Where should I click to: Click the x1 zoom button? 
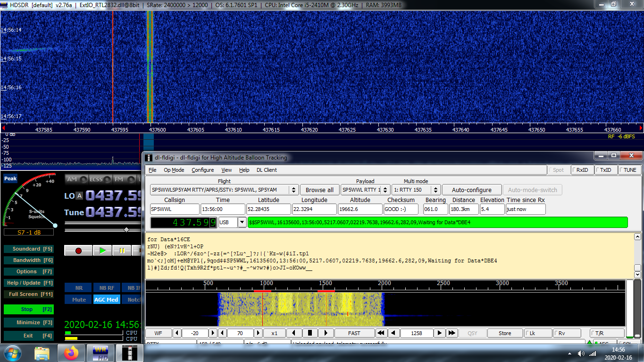[x=274, y=333]
